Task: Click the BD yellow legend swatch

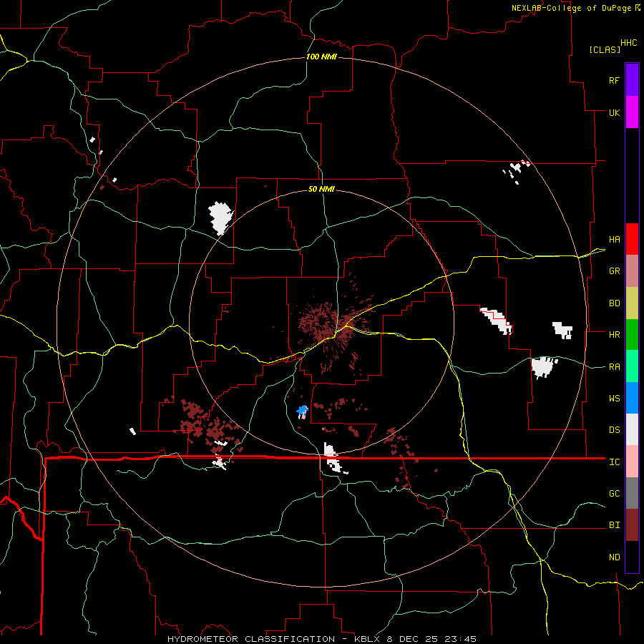Action: [x=632, y=303]
